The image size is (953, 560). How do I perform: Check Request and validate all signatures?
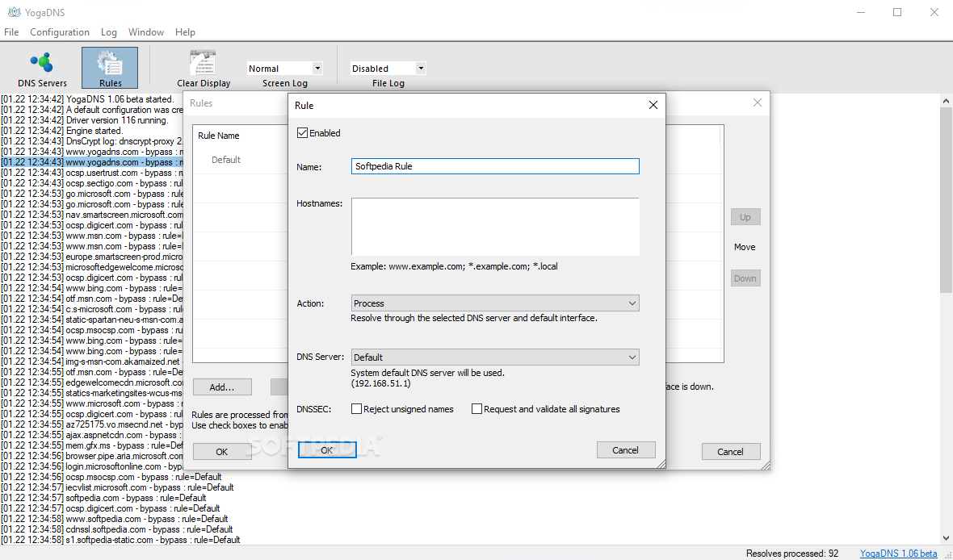coord(476,409)
